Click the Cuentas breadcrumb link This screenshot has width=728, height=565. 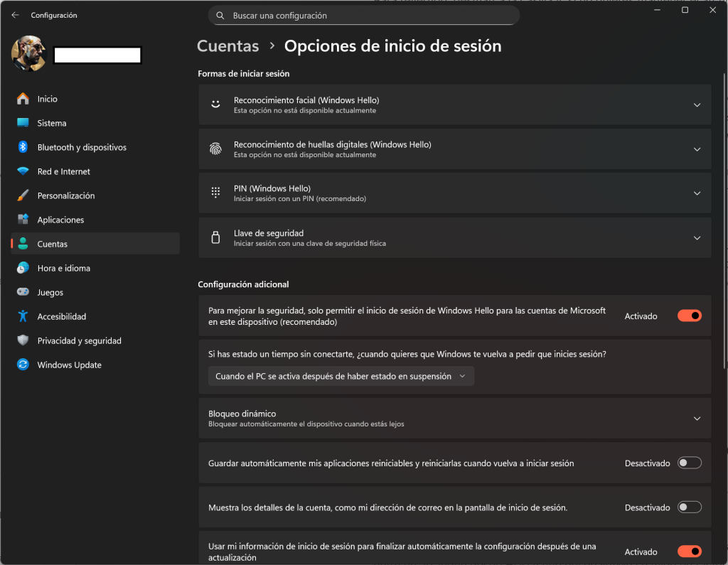tap(227, 46)
